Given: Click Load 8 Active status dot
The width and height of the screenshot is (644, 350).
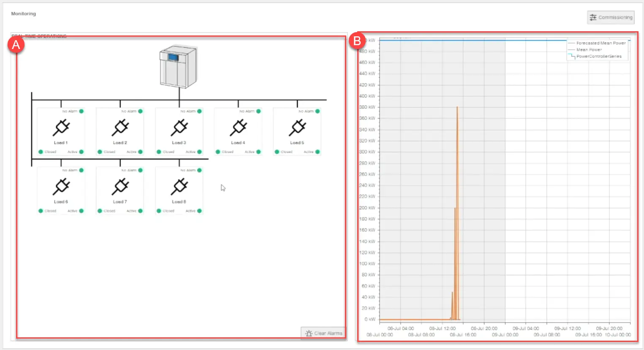Looking at the screenshot, I should coord(199,211).
